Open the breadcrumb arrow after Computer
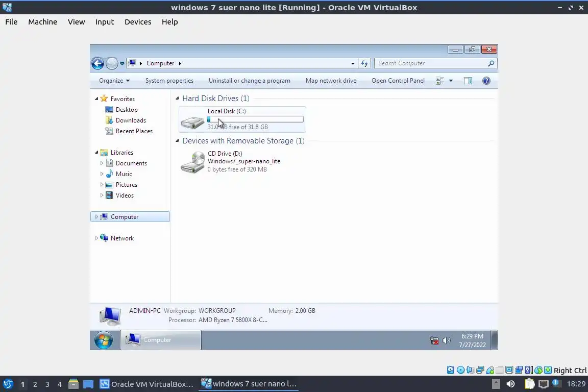The height and width of the screenshot is (392, 588). pyautogui.click(x=180, y=63)
